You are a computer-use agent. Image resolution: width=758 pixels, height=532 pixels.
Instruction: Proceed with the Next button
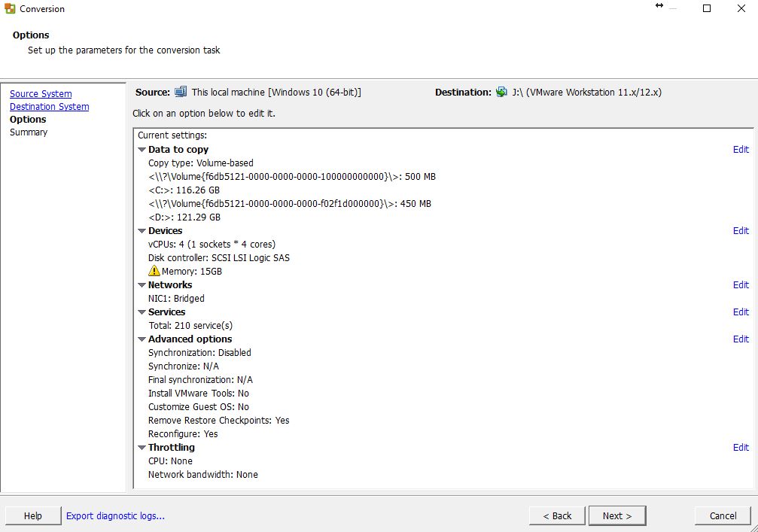click(616, 515)
